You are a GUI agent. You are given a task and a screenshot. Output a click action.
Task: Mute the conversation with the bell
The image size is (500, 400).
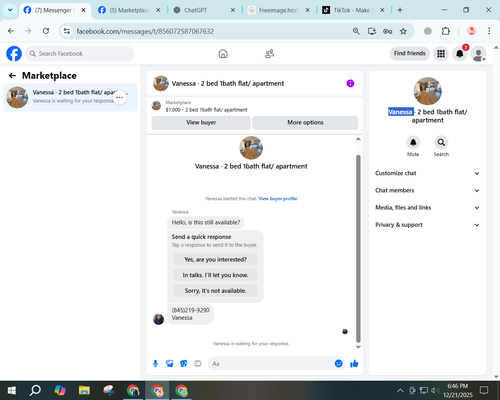coord(413,143)
